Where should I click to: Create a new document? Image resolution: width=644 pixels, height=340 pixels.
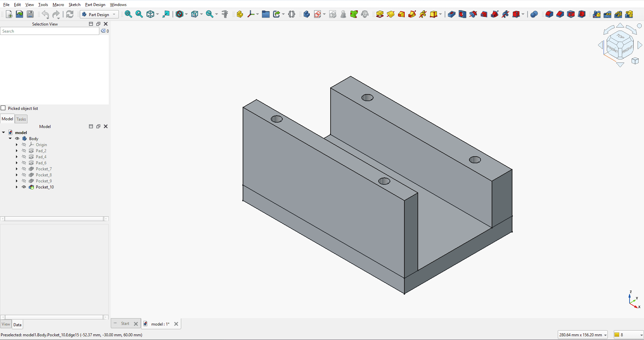(9, 14)
